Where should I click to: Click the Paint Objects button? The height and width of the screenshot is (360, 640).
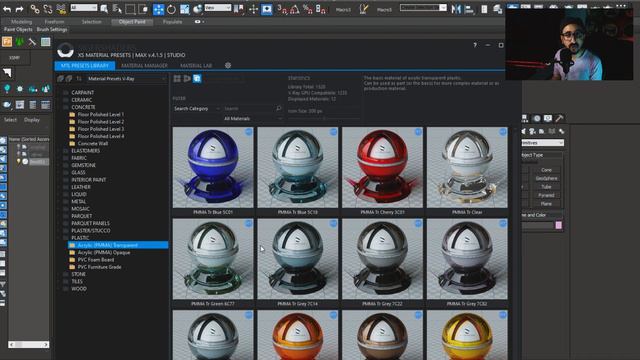[18, 29]
